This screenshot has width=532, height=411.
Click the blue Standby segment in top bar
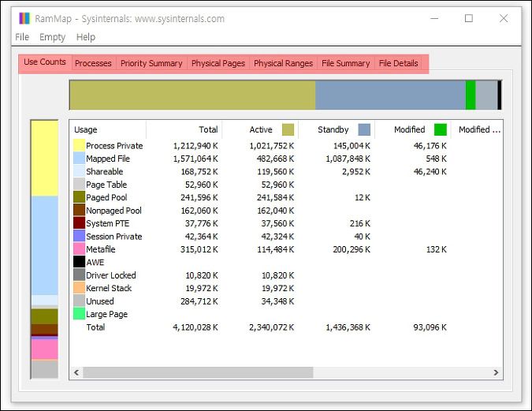point(390,95)
